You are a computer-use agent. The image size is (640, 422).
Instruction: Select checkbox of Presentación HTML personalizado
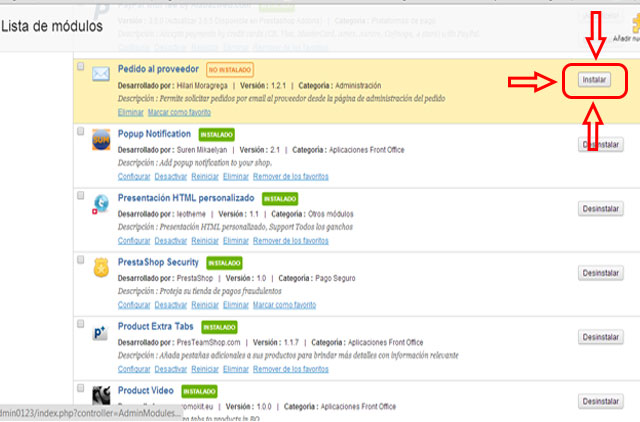pos(81,195)
